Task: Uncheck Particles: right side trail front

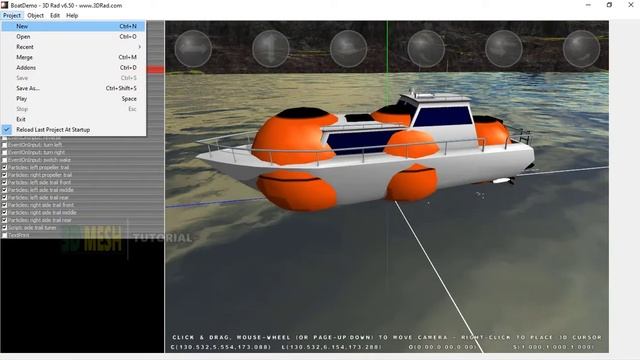Action: [x=4, y=205]
